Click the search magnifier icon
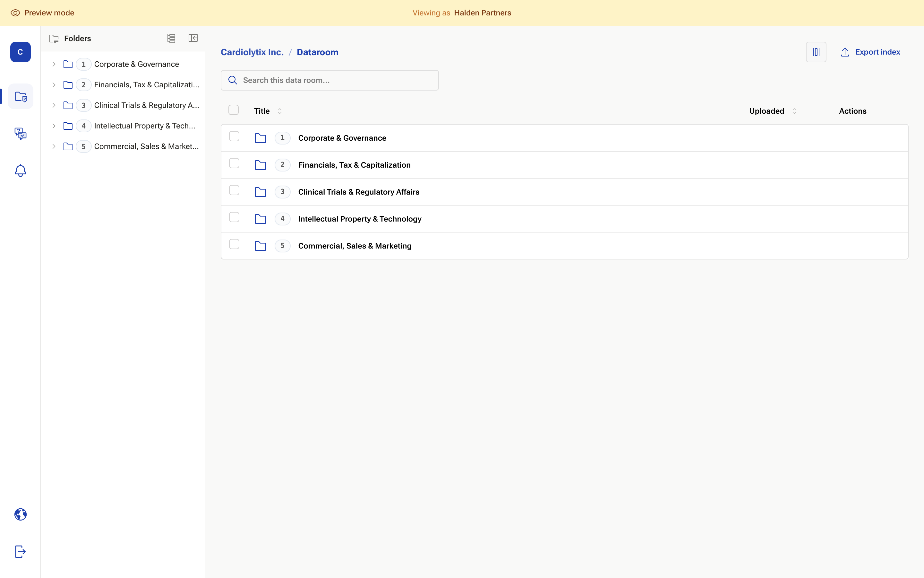924x578 pixels. pos(233,80)
